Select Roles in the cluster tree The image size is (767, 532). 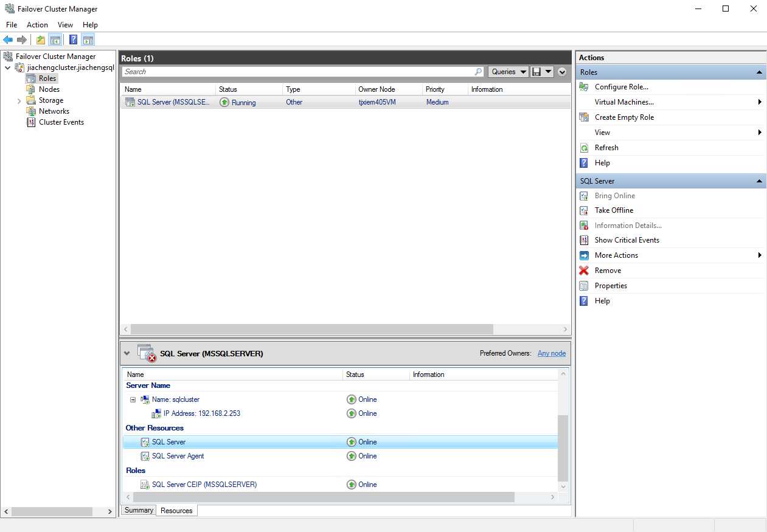coord(47,78)
